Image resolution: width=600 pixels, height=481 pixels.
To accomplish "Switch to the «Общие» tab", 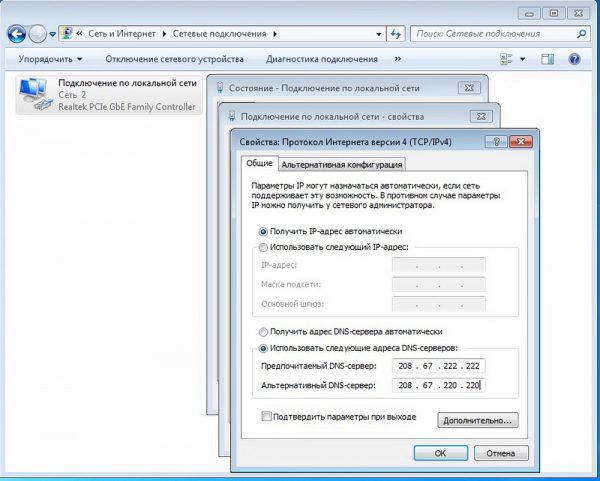I will (259, 163).
